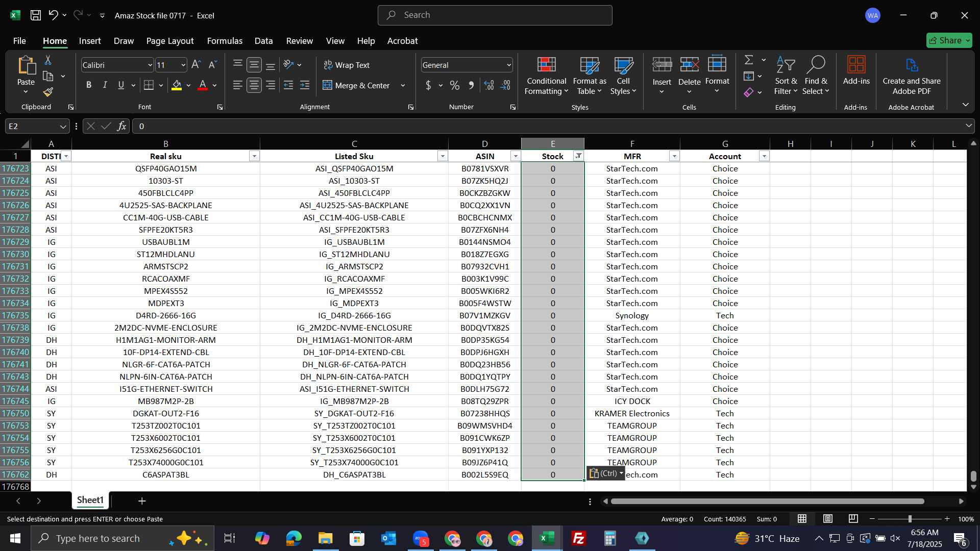Increase font size with the larger A icon
The height and width of the screenshot is (551, 980).
pos(196,65)
